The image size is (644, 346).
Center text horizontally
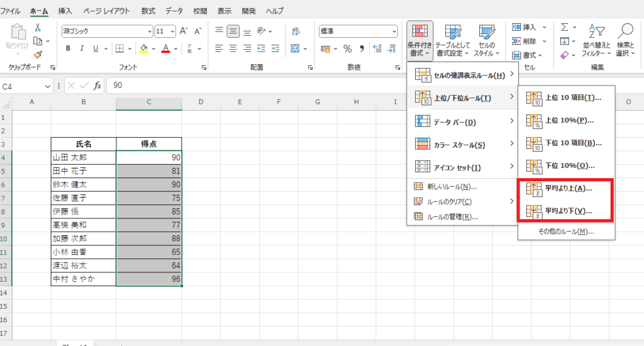tap(233, 48)
